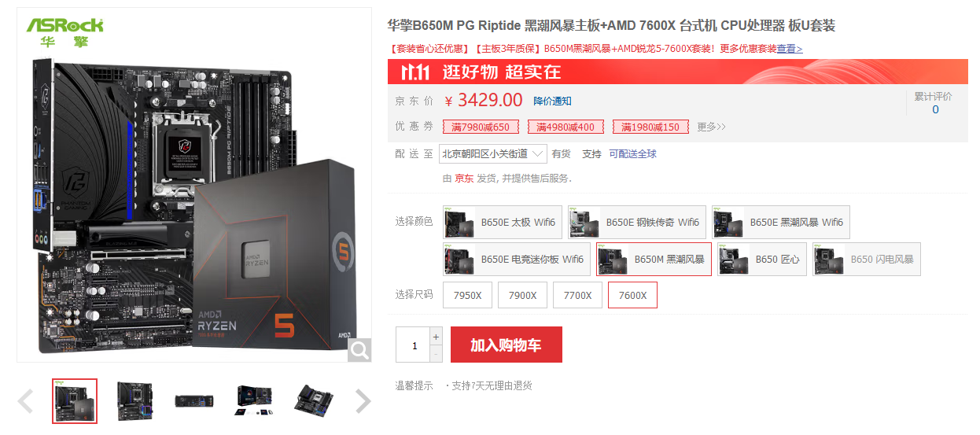Expand more coupons with 更多>>

coord(711,127)
